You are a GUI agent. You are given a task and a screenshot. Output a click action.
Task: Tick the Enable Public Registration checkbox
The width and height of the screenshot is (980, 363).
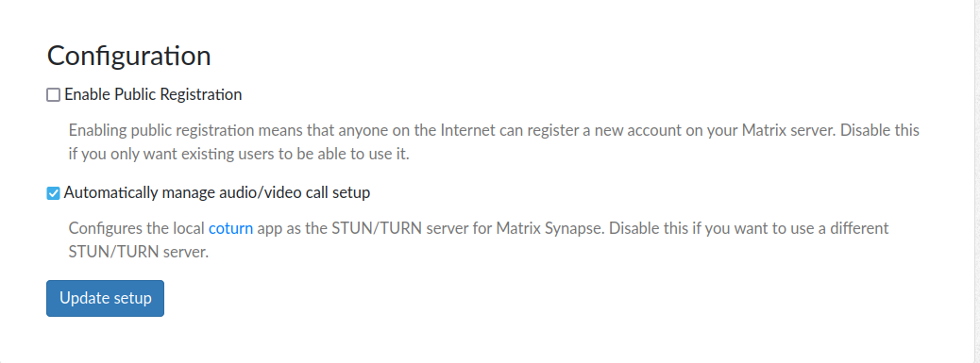click(53, 95)
